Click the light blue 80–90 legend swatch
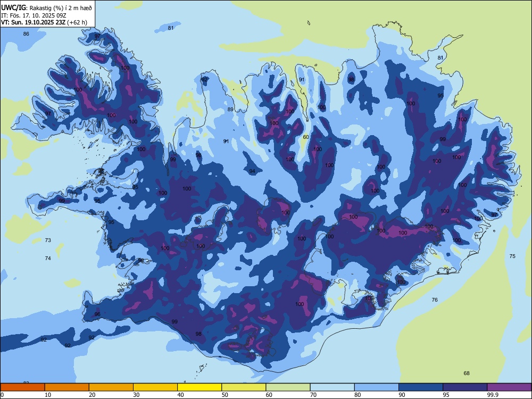The height and width of the screenshot is (399, 532). 377,387
